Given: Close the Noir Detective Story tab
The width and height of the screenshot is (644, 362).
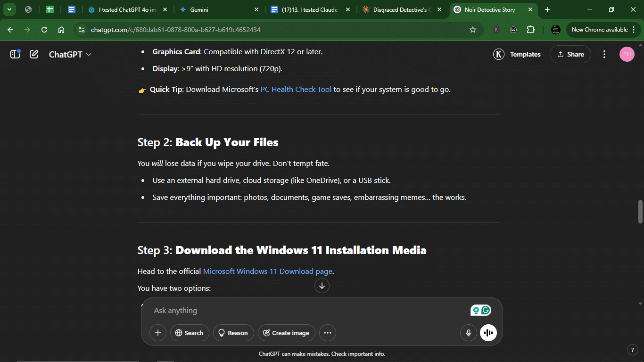Looking at the screenshot, I should coord(530,9).
